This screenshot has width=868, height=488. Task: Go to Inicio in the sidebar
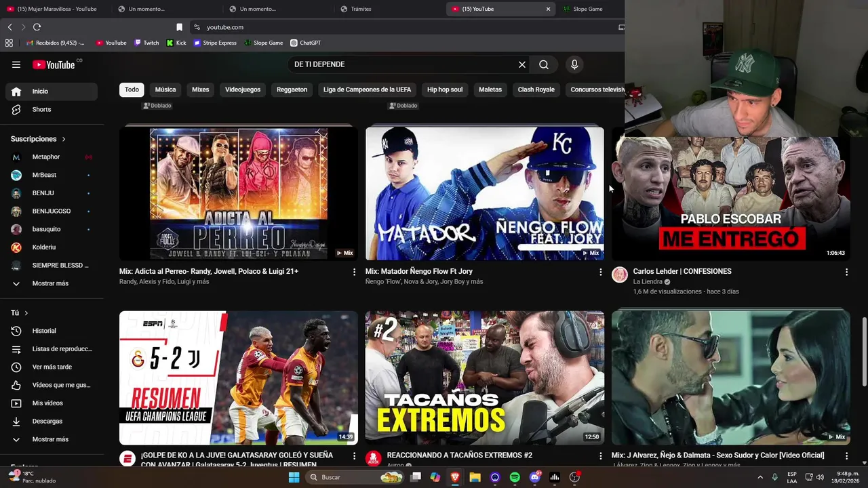[x=52, y=91]
